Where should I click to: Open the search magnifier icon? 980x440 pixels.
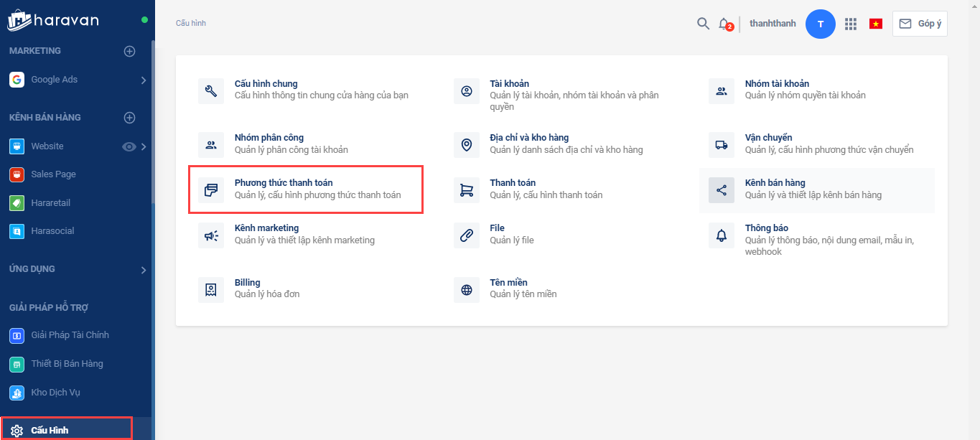(x=704, y=24)
